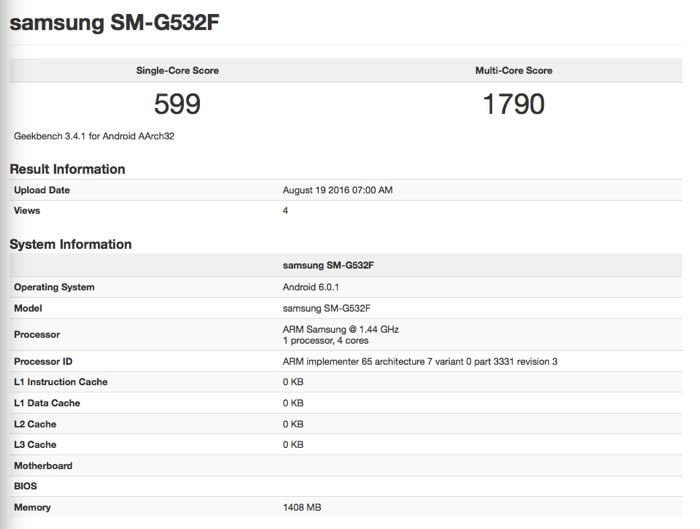This screenshot has height=529, width=700.
Task: Click 'ARM Samsung @ 1.44 GHz' text
Action: [341, 329]
